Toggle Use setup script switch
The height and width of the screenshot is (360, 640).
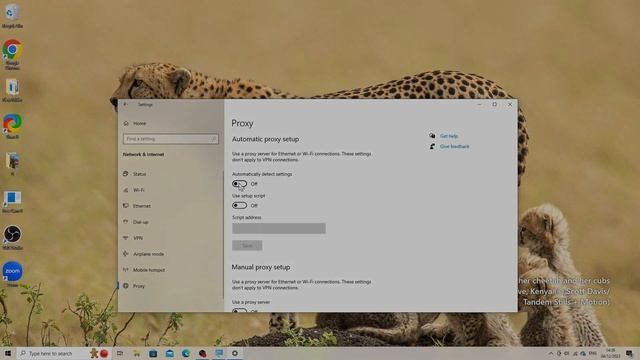click(240, 206)
